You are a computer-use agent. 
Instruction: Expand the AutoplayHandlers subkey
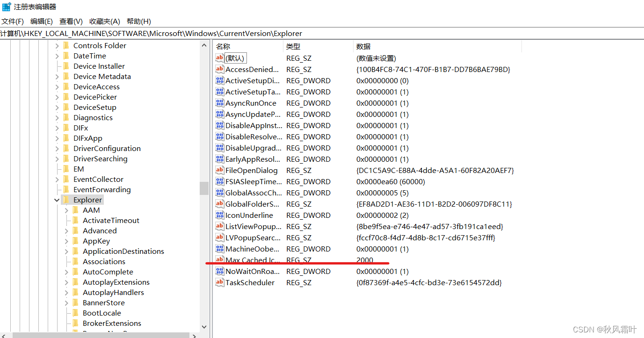pos(66,292)
